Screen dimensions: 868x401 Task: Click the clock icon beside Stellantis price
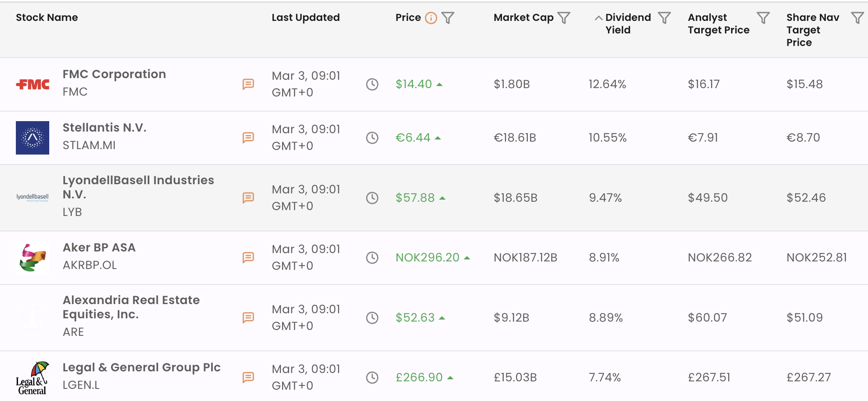[372, 137]
